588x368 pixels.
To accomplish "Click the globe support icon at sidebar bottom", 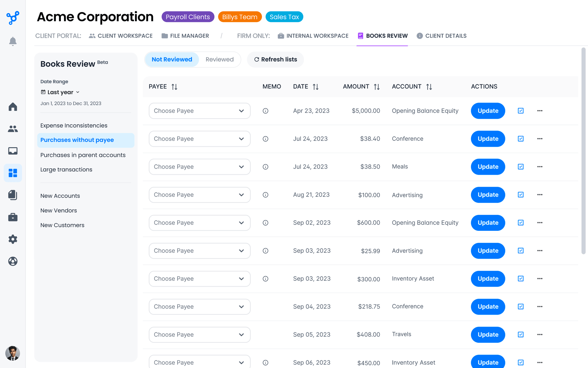I will click(x=13, y=261).
